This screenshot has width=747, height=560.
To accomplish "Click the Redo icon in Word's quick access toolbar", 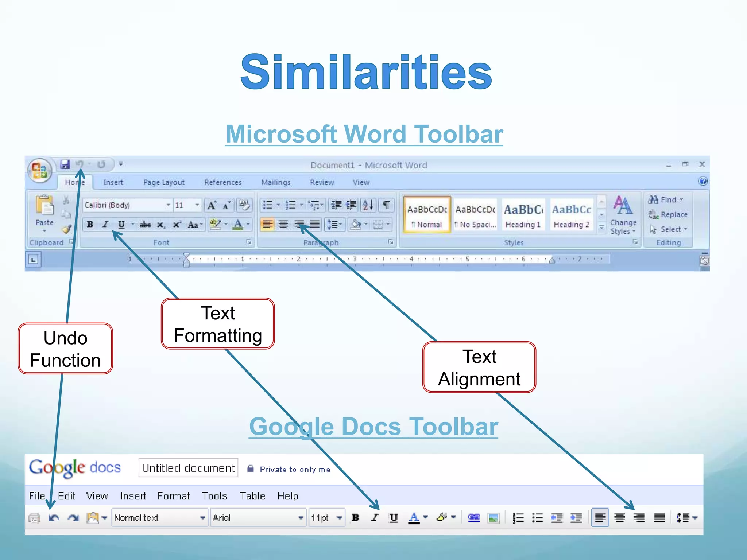I will [101, 164].
